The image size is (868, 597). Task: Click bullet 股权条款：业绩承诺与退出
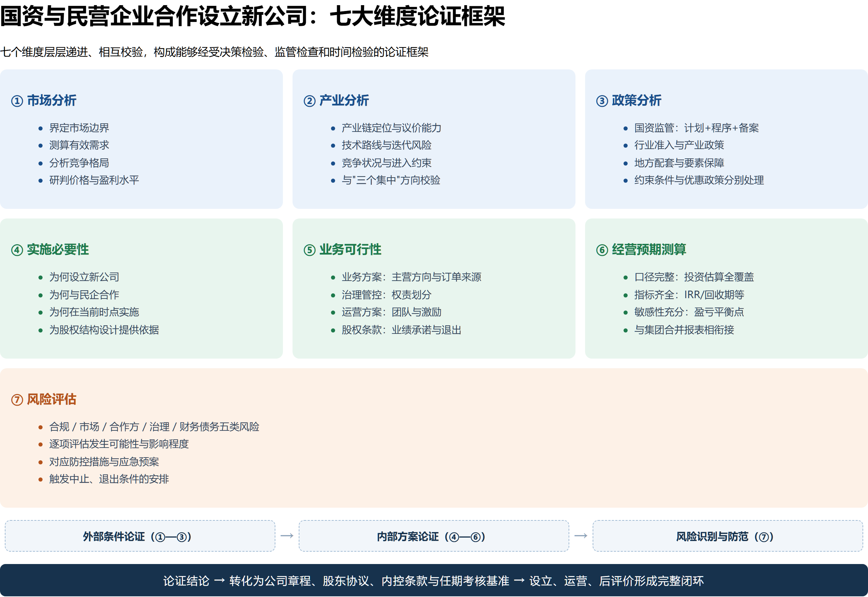[x=401, y=330]
